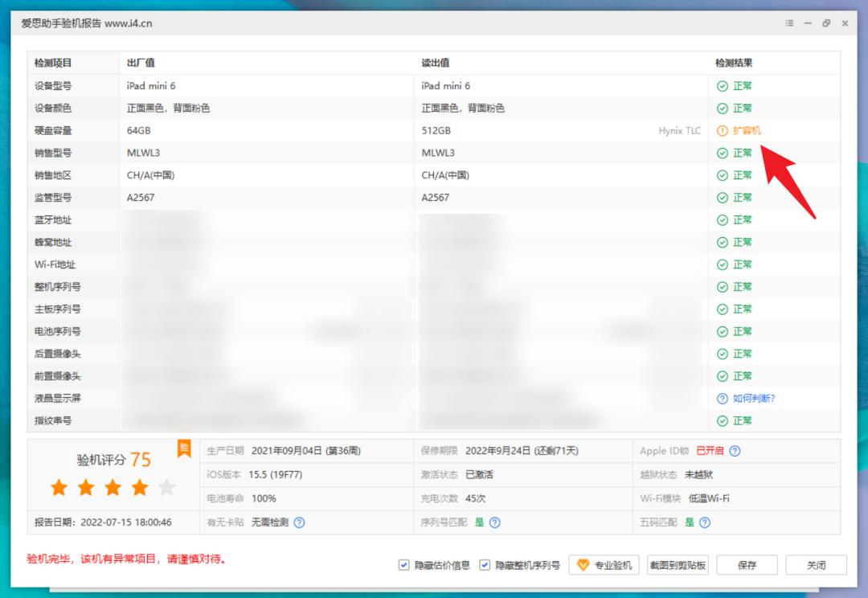Click the green check icon for 设备型号 row
Screen dimensions: 868x598
pos(722,86)
